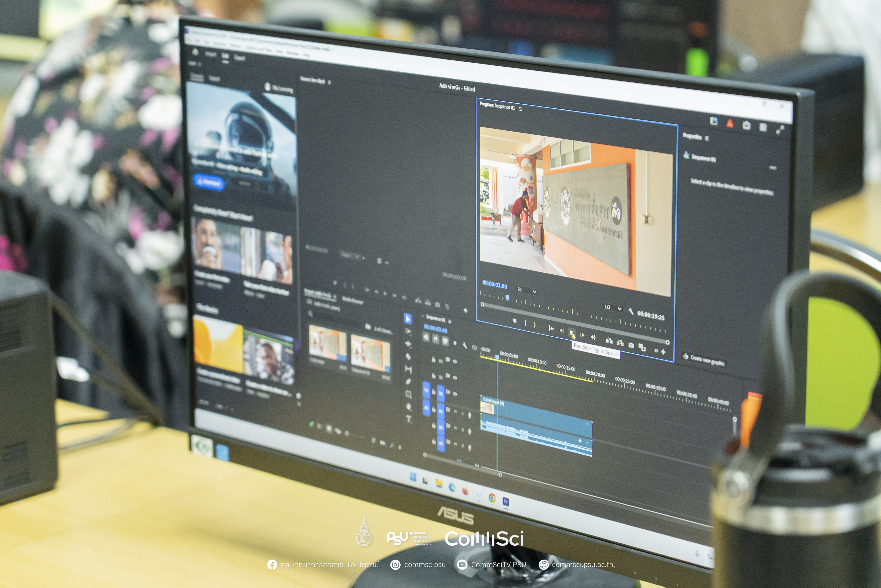Click the Create new graphic button
The width and height of the screenshot is (881, 588).
point(704,359)
